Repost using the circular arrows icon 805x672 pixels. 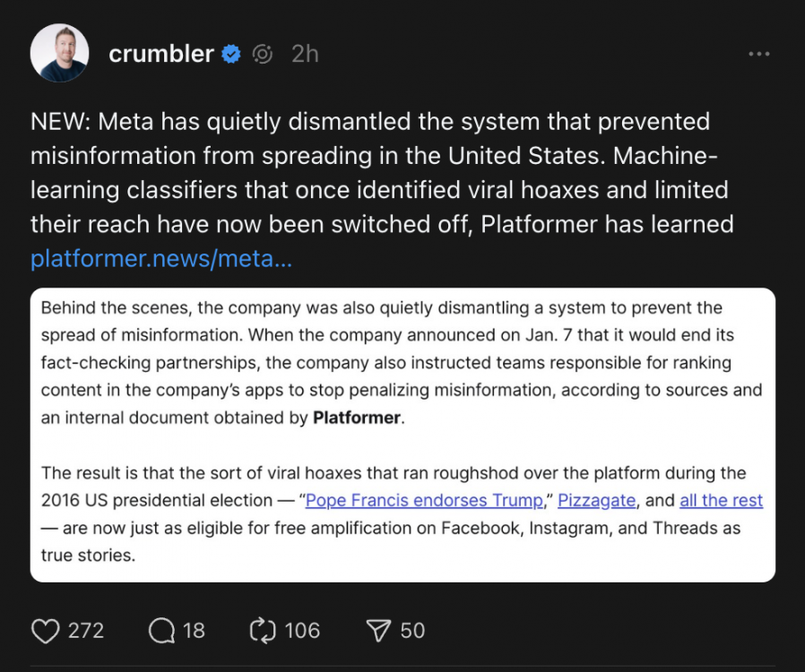coord(263,631)
